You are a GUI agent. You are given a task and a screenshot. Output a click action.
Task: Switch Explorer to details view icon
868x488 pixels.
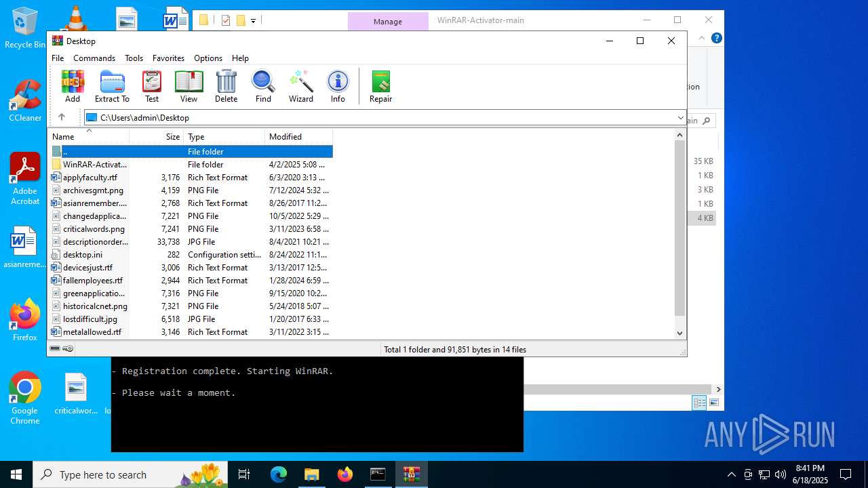[699, 403]
